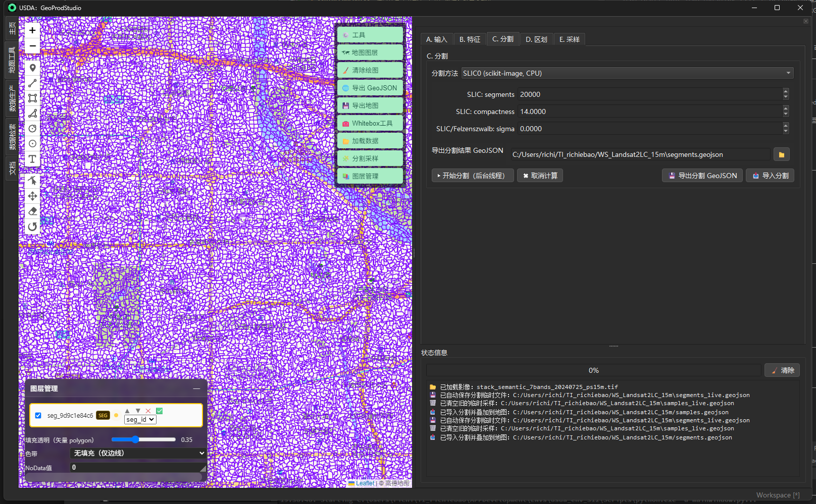Open the 文档 item in the left sidebar
816x504 pixels.
coord(11,169)
